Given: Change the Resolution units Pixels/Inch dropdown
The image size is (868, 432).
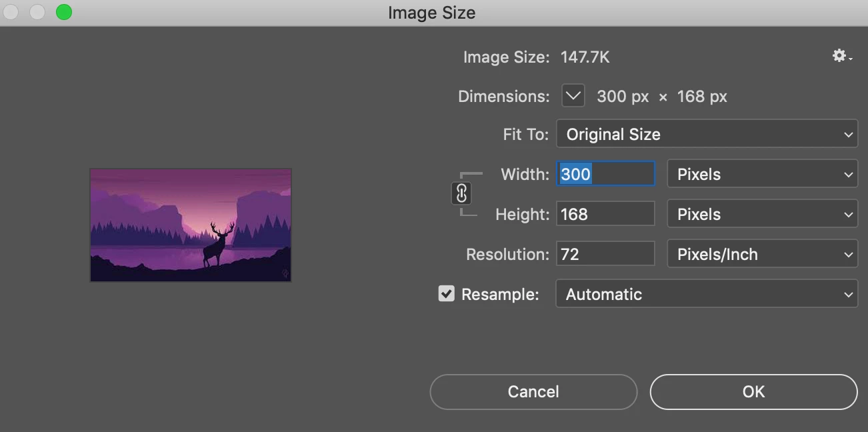Looking at the screenshot, I should (762, 255).
